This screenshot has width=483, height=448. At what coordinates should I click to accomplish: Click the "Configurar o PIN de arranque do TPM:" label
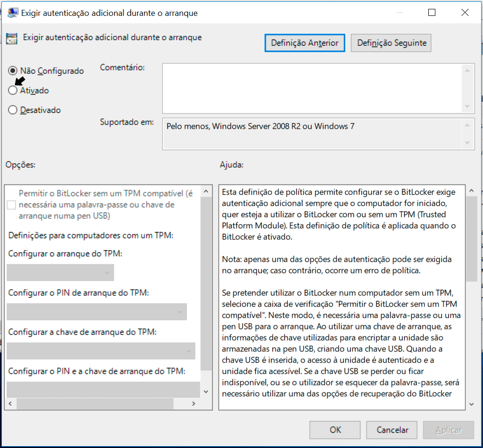(78, 293)
